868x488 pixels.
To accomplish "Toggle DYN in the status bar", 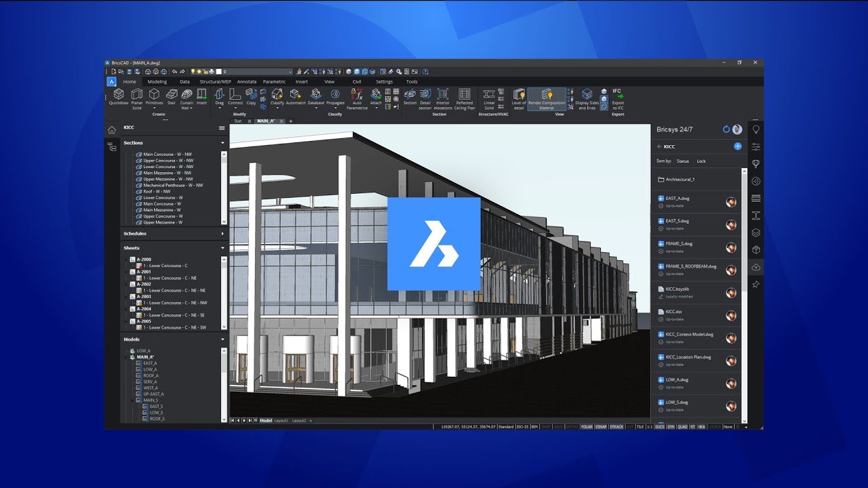I will pyautogui.click(x=671, y=427).
